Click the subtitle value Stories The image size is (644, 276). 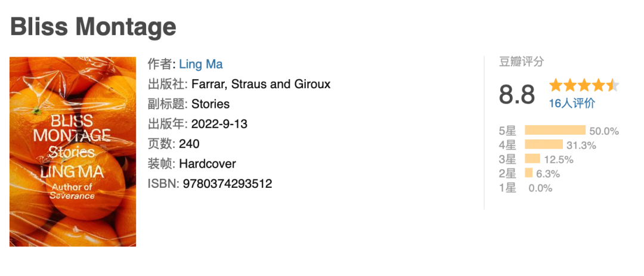tap(210, 104)
